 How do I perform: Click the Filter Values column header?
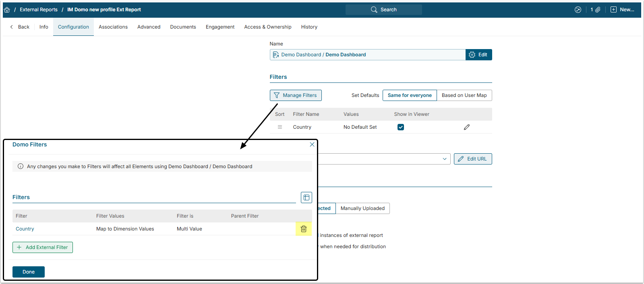(110, 216)
